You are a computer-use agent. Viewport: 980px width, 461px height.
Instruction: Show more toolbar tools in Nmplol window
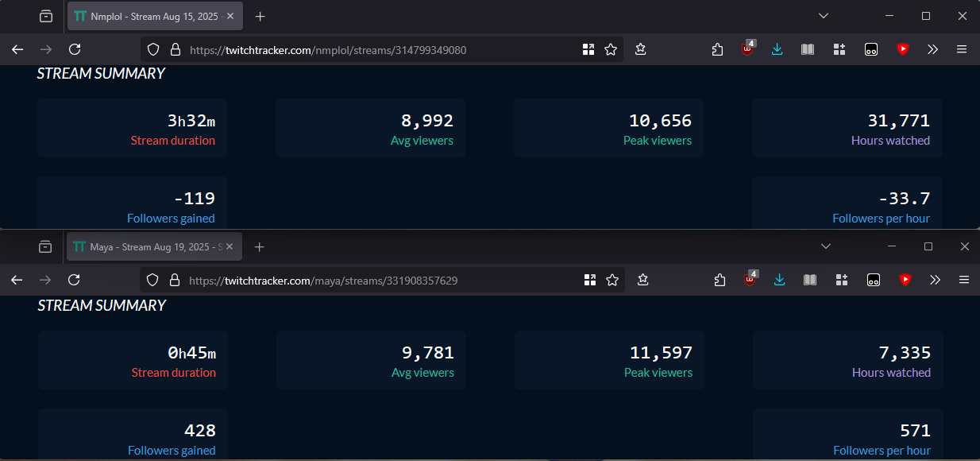932,49
